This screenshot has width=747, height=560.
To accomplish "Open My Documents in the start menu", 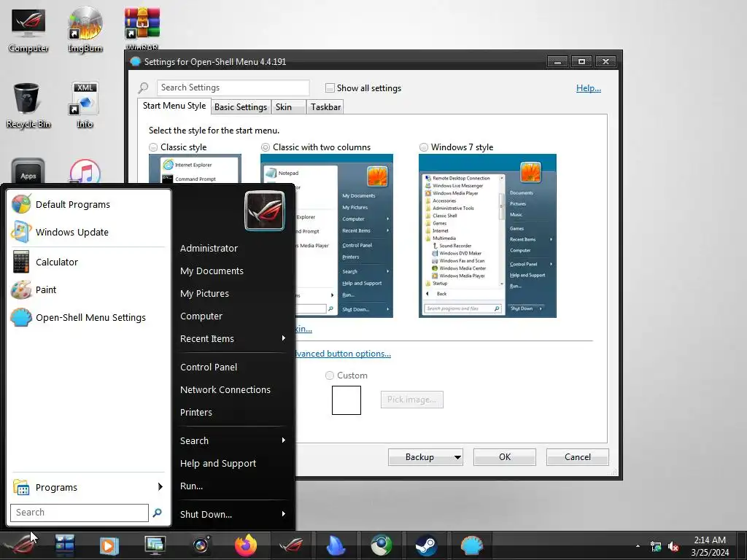I will 212,271.
